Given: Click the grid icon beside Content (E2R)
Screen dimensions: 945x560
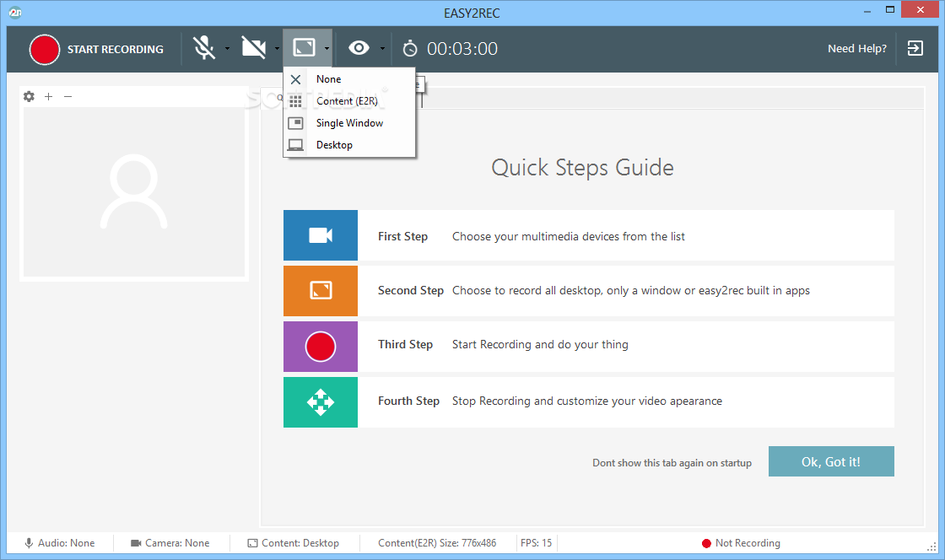Looking at the screenshot, I should point(295,101).
